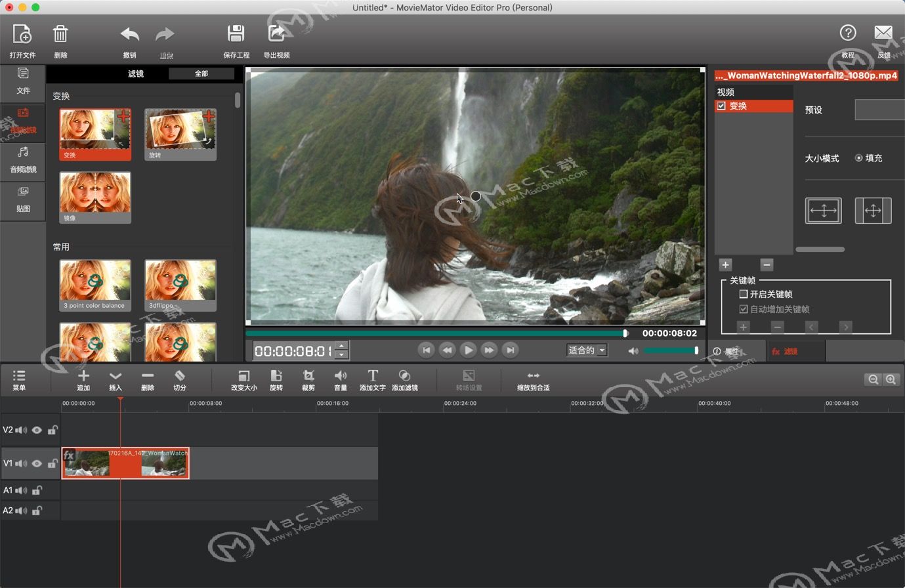Select the 镜像 mirror filter thumbnail

tap(95, 198)
